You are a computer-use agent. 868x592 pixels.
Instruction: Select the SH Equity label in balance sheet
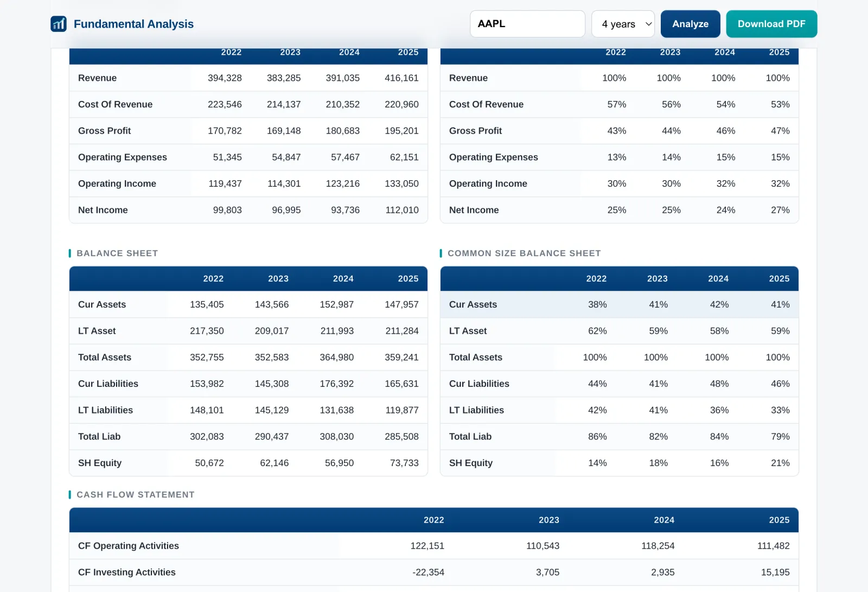click(x=100, y=463)
